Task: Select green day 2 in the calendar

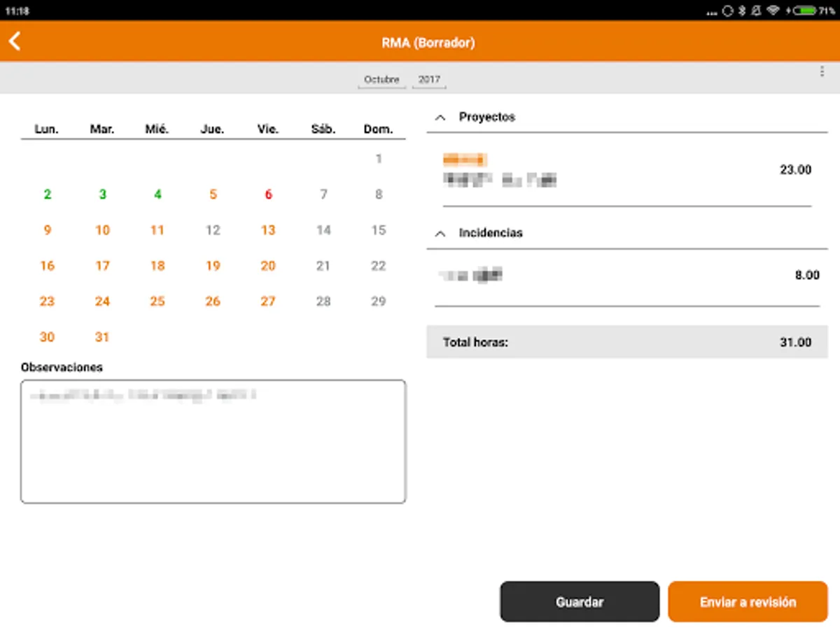Action: tap(47, 195)
